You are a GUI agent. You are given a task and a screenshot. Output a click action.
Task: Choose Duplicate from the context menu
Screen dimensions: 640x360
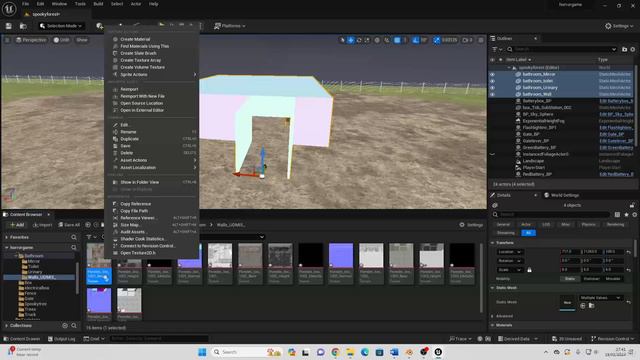tap(129, 139)
